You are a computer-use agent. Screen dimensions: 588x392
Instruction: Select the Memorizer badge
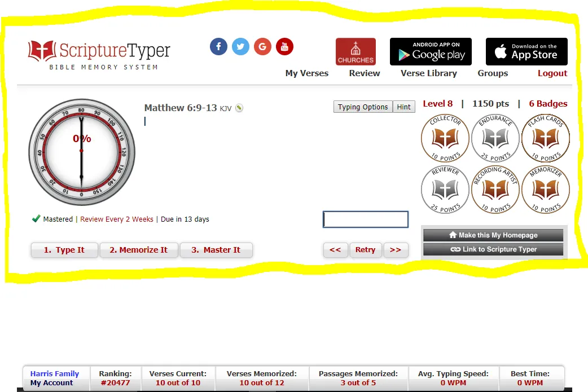click(546, 190)
